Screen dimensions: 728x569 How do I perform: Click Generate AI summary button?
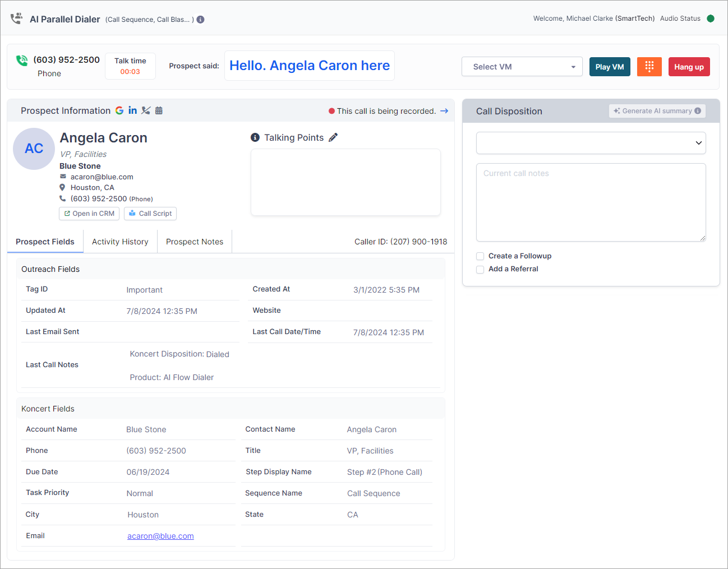click(657, 111)
